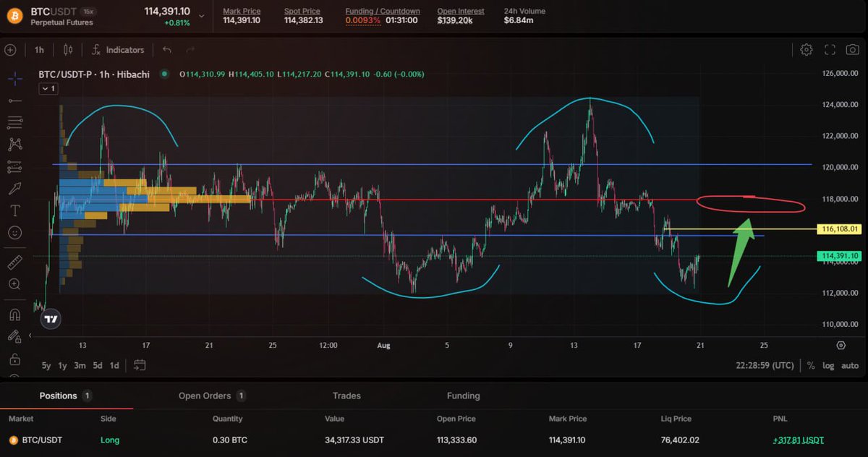The height and width of the screenshot is (457, 868).
Task: Open chart settings gear icon
Action: click(x=807, y=50)
